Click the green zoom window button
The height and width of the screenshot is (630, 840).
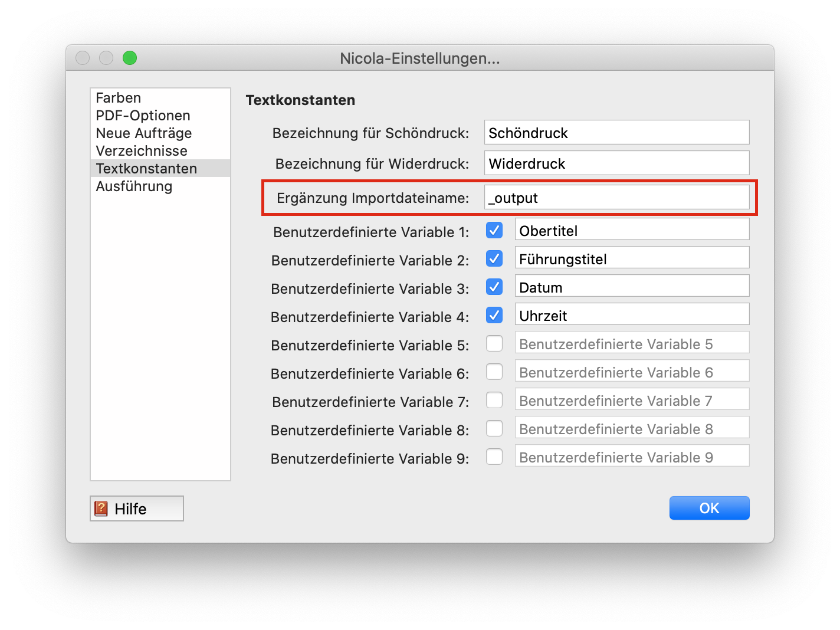tap(130, 58)
